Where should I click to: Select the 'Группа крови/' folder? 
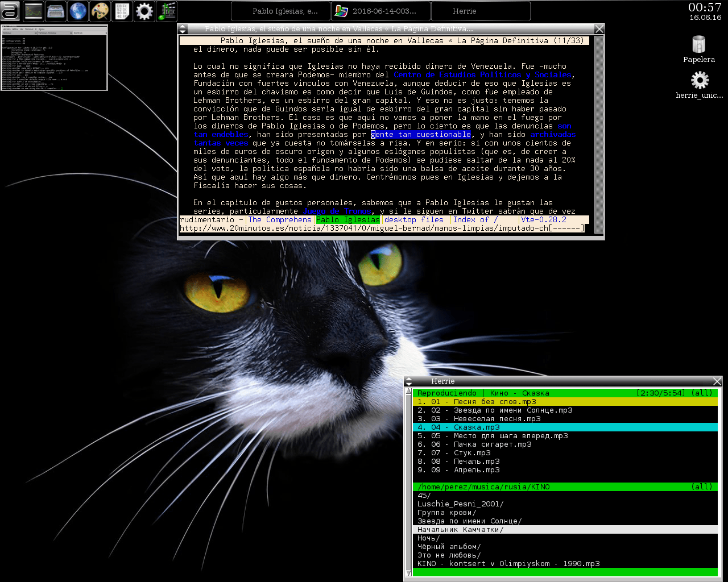click(x=565, y=513)
